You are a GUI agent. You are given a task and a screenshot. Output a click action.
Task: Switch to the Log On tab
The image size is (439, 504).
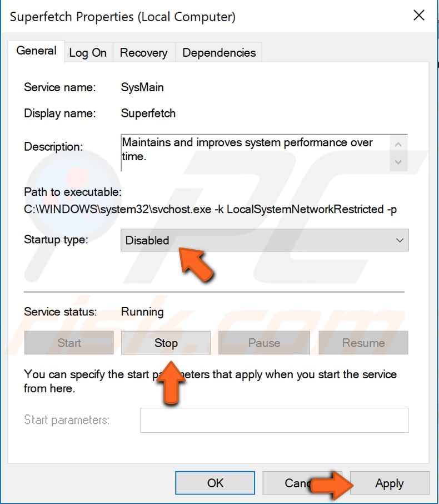(x=88, y=52)
